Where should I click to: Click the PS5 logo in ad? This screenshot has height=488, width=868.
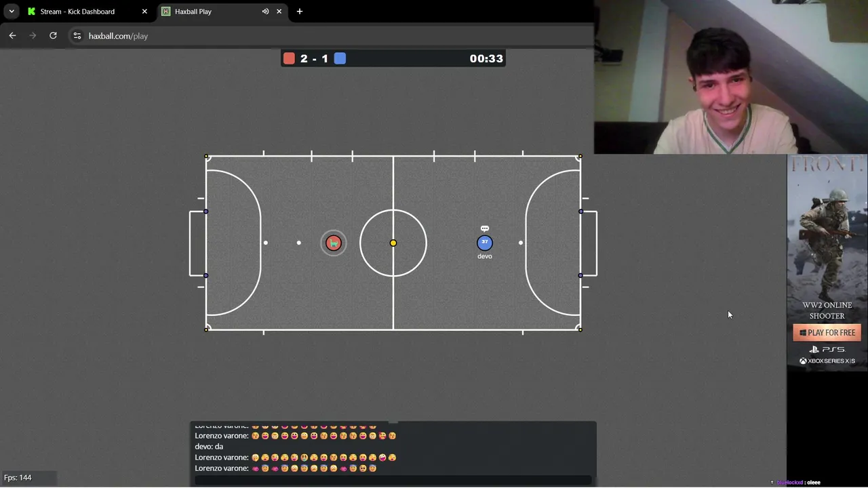[x=827, y=349]
